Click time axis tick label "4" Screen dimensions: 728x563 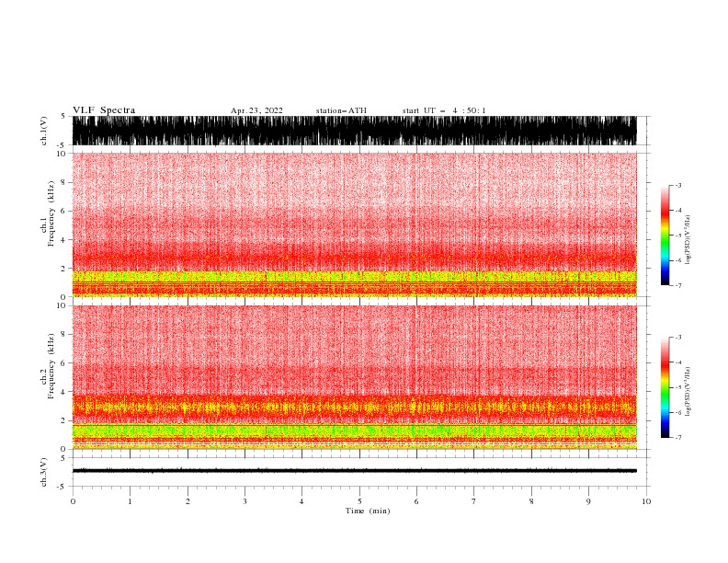(301, 501)
